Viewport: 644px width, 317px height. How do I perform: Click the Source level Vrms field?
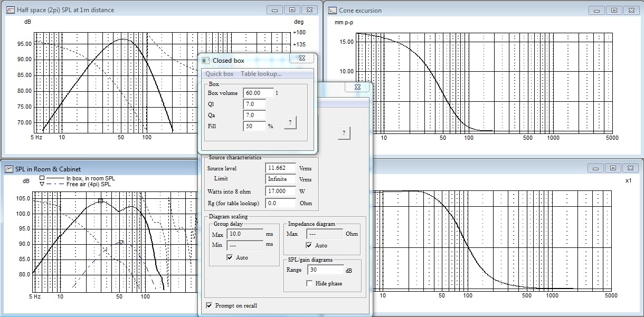click(280, 168)
